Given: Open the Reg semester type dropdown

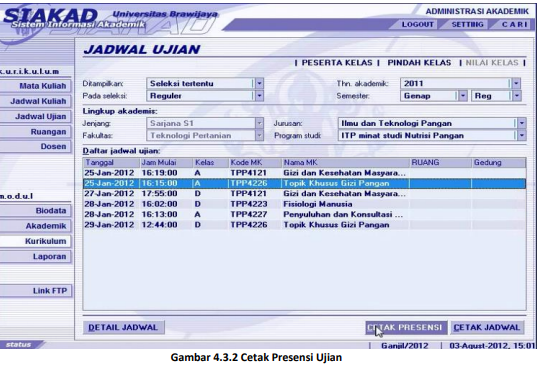Looking at the screenshot, I should 517,96.
